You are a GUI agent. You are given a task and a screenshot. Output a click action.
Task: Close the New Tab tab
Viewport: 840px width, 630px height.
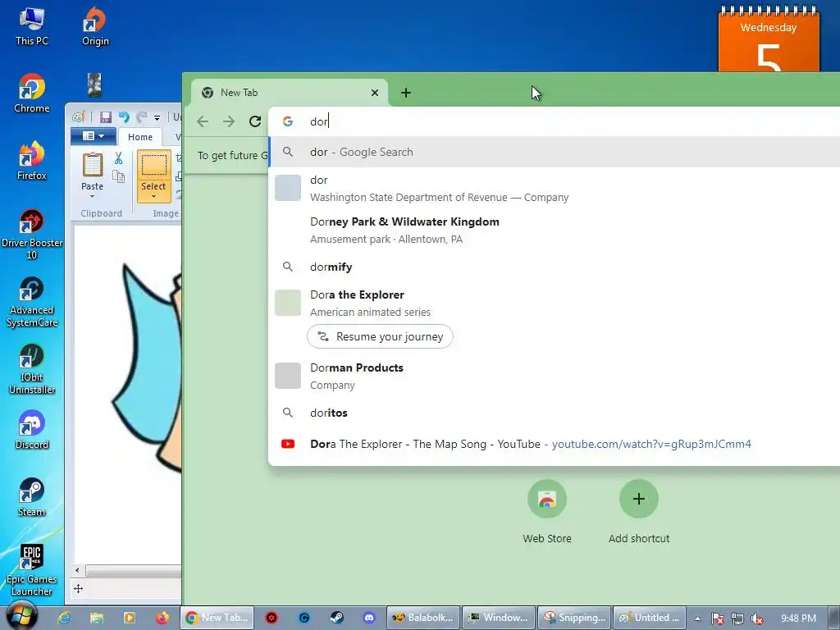point(375,93)
